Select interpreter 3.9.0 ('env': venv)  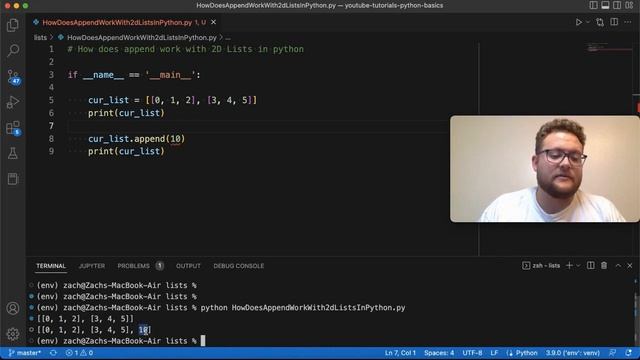click(x=573, y=353)
